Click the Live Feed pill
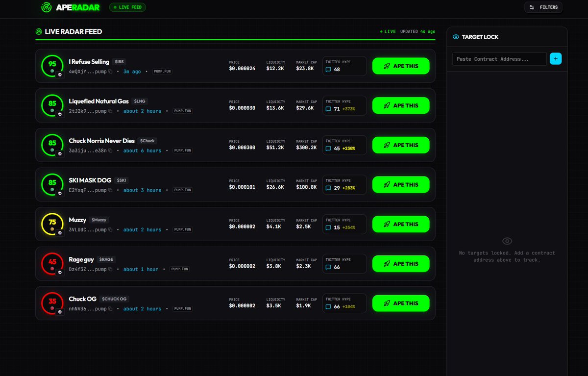This screenshot has height=376, width=588. [x=127, y=7]
